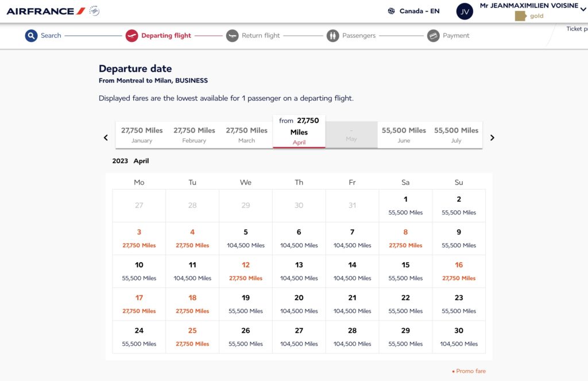Click the Return flight plane icon
588x381 pixels.
[x=232, y=36]
